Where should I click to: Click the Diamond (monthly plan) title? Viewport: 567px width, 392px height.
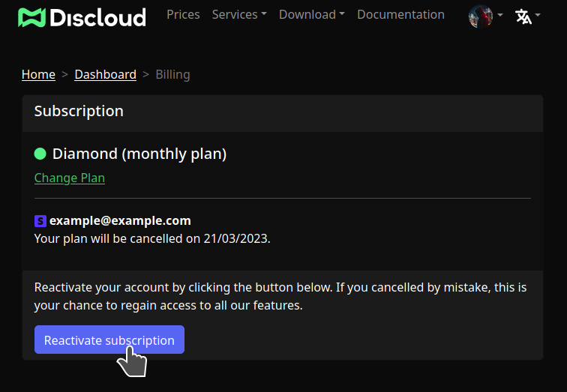click(139, 154)
